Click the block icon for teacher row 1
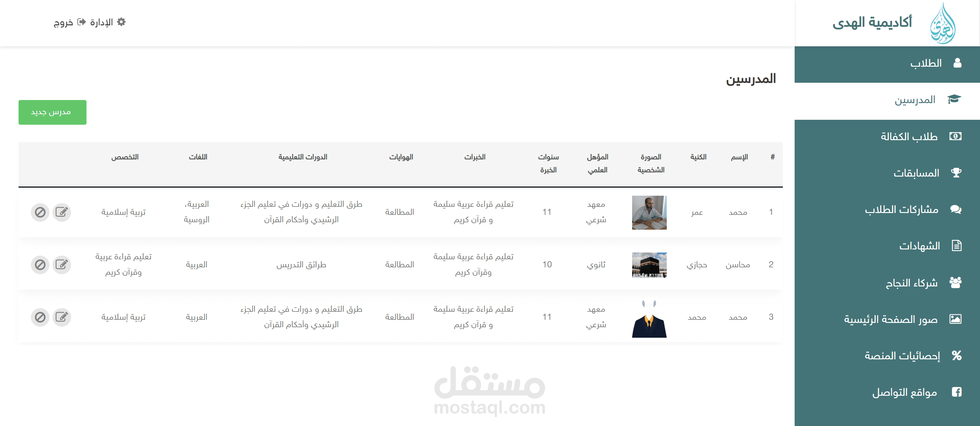 coord(40,212)
